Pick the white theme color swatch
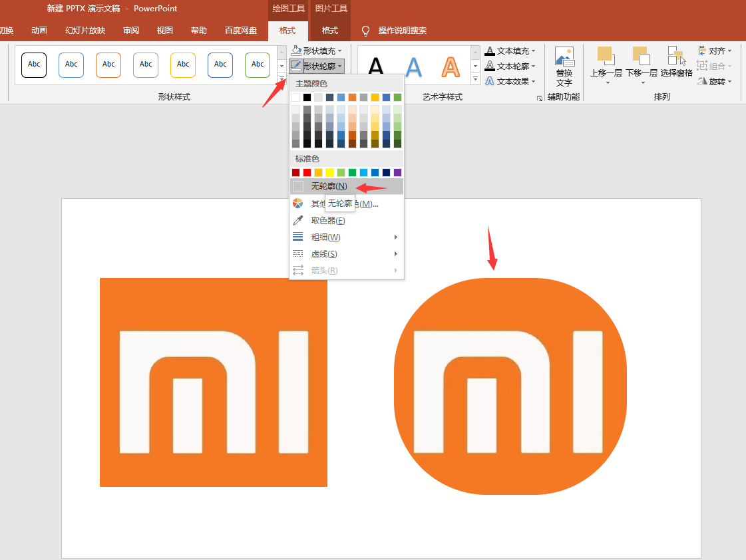The height and width of the screenshot is (560, 746). (x=296, y=98)
